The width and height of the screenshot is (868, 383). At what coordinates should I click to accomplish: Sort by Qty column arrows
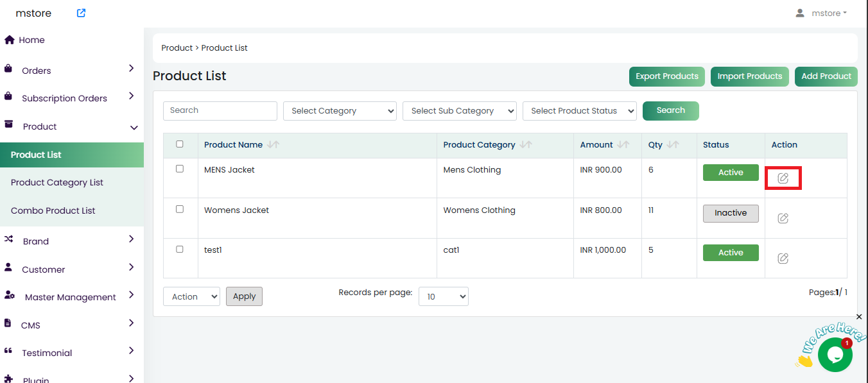(x=673, y=145)
